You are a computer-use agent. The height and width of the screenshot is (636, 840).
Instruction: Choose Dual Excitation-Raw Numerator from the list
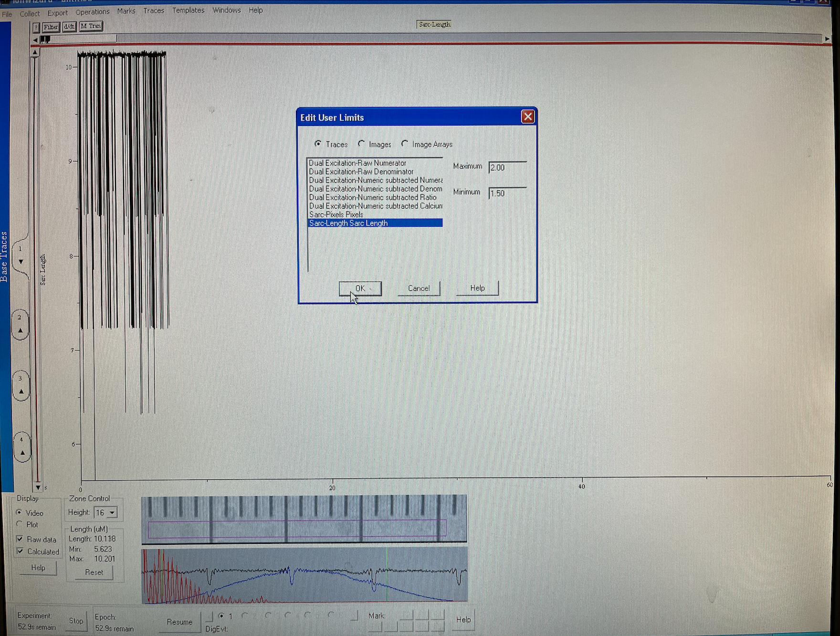[x=357, y=163]
